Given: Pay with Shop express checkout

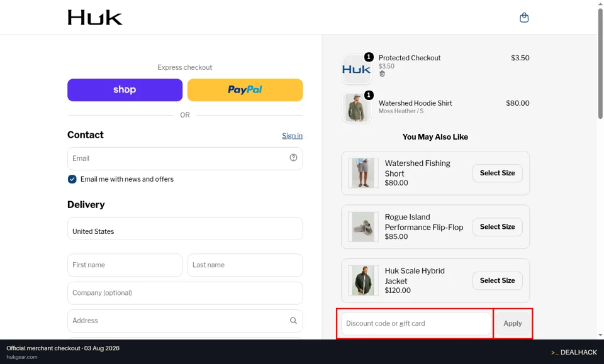Looking at the screenshot, I should 125,90.
